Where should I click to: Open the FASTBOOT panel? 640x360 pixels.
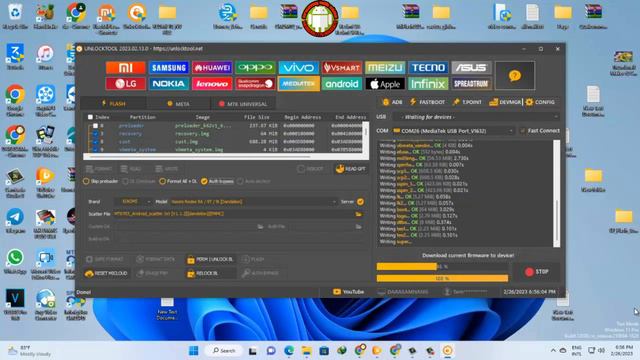pos(427,102)
